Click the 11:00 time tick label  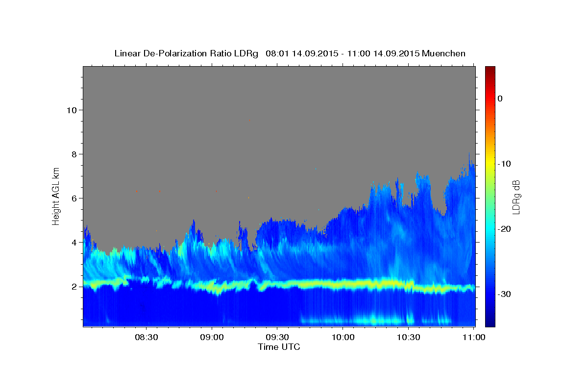[473, 337]
